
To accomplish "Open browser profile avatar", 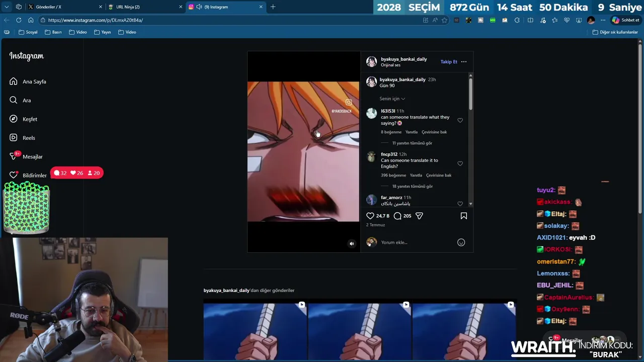I will point(591,20).
